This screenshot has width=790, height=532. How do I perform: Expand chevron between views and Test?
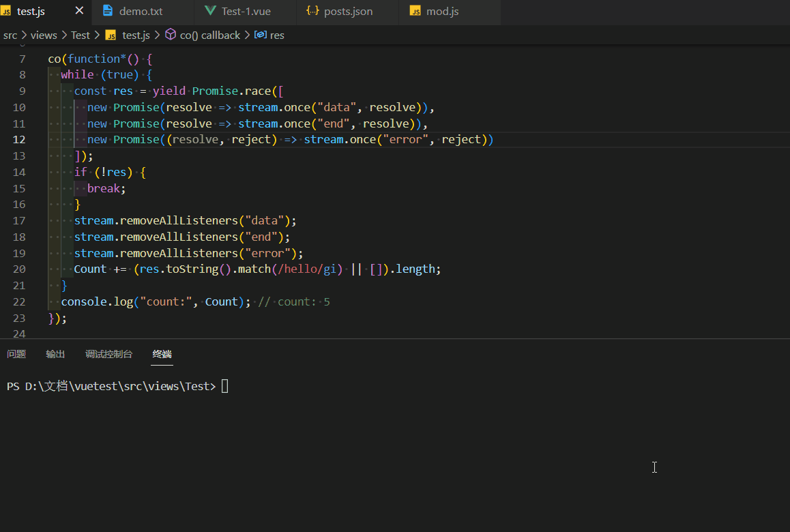64,35
